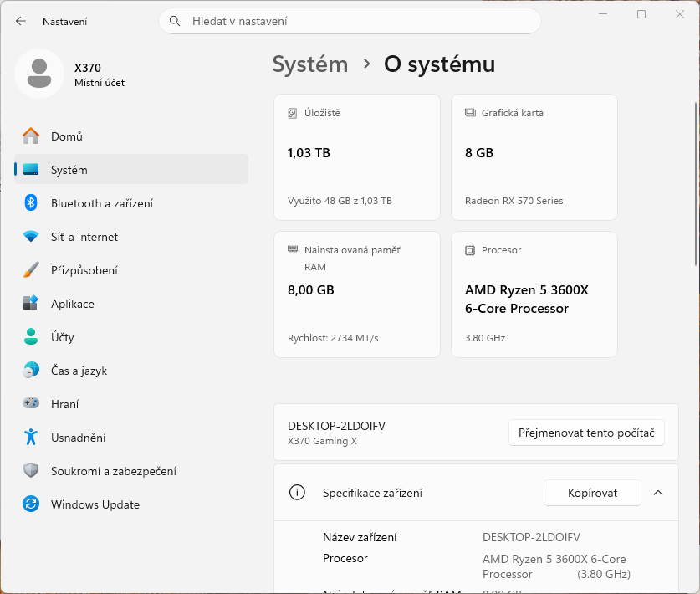Open Aplikace settings category
The image size is (700, 594).
pos(73,304)
